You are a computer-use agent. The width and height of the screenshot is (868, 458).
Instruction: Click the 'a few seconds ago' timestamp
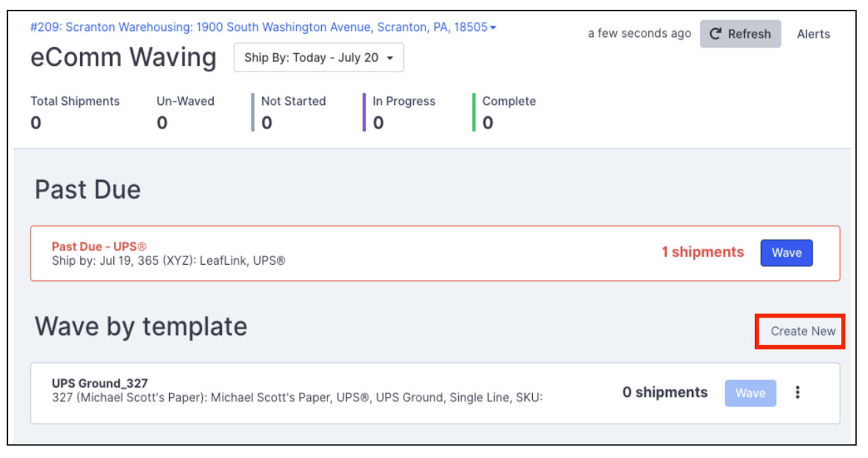639,34
